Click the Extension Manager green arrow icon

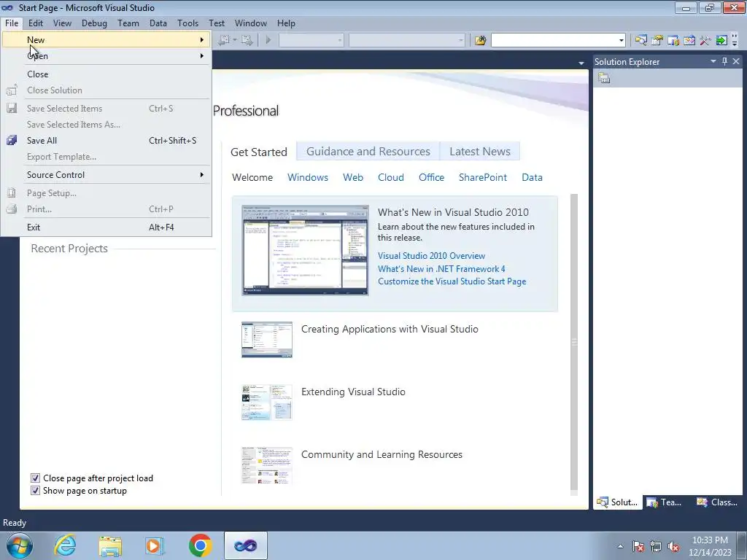click(x=721, y=41)
